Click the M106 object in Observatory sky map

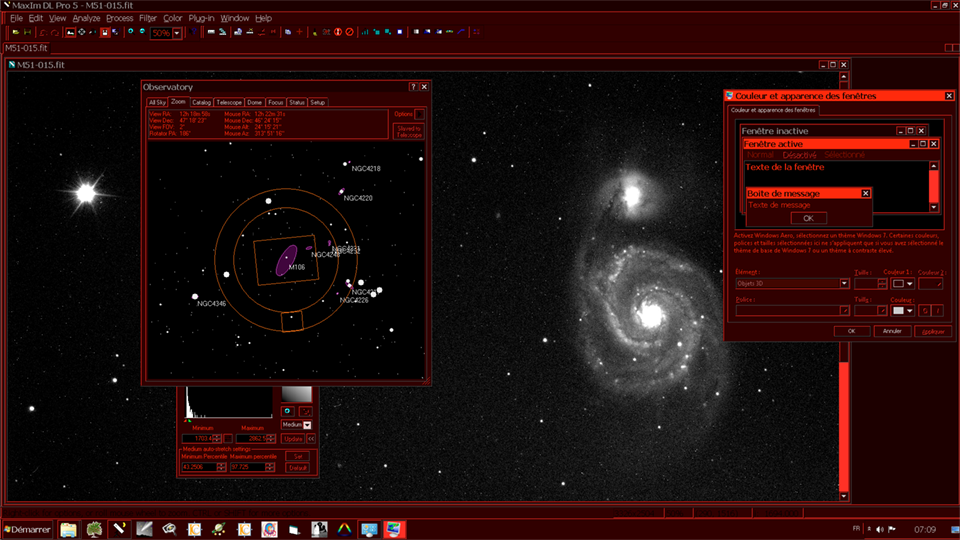coord(286,261)
